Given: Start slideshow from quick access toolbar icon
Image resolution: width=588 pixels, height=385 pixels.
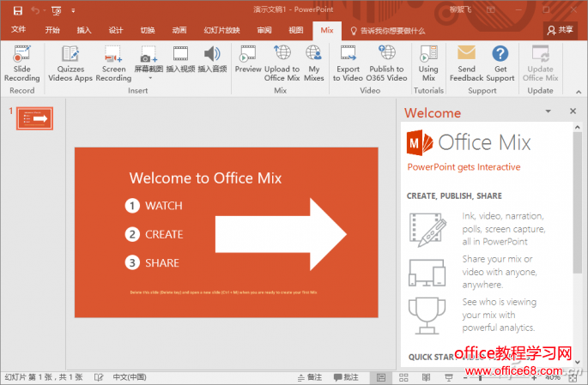Looking at the screenshot, I should click(57, 11).
